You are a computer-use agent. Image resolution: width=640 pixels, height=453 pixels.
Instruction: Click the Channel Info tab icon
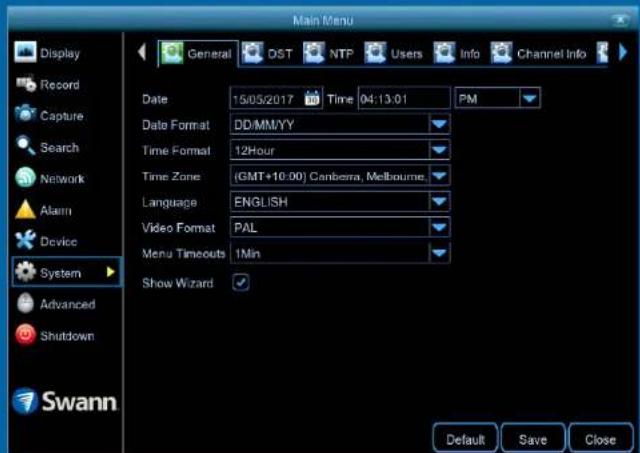[x=501, y=53]
